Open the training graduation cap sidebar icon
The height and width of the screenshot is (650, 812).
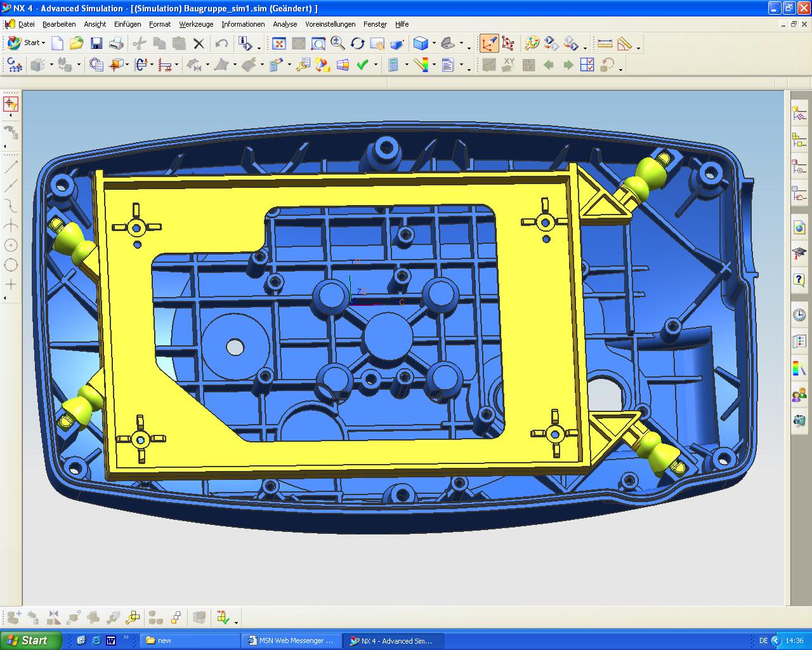pyautogui.click(x=799, y=253)
